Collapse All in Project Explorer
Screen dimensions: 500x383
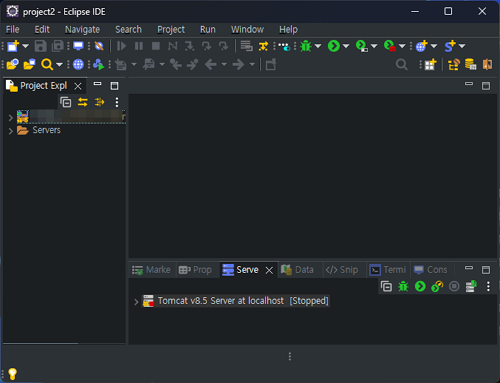click(x=66, y=102)
